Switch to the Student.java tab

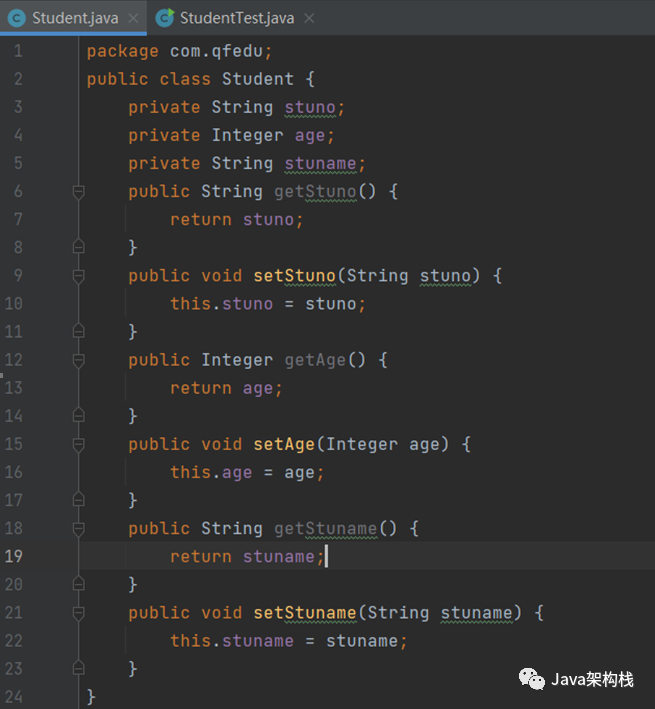tap(74, 18)
